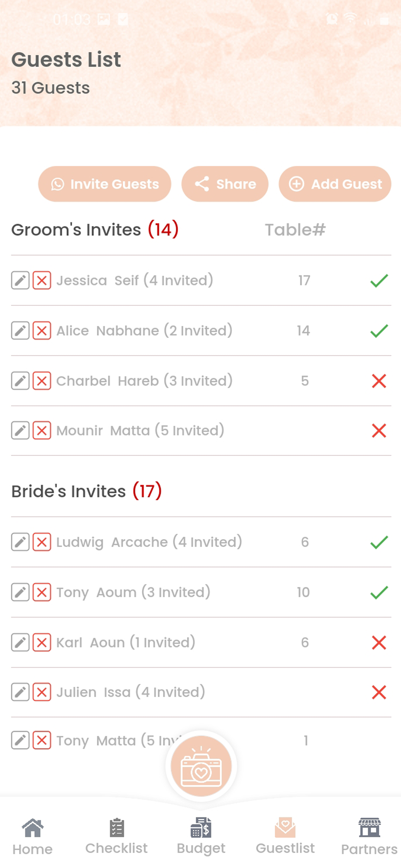Image resolution: width=401 pixels, height=868 pixels.
Task: Open the Home tab
Action: (33, 837)
